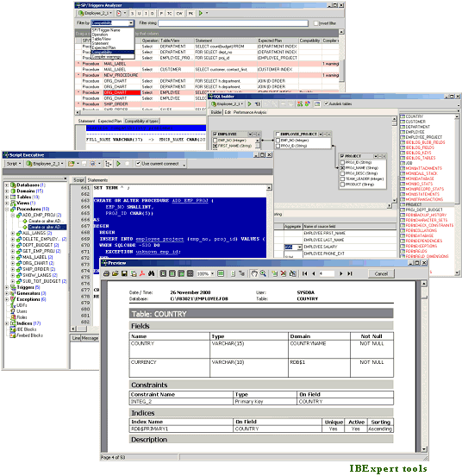Toggle the U filter button in SP/Triggers Analyzer
The width and height of the screenshot is (462, 476).
click(x=140, y=14)
